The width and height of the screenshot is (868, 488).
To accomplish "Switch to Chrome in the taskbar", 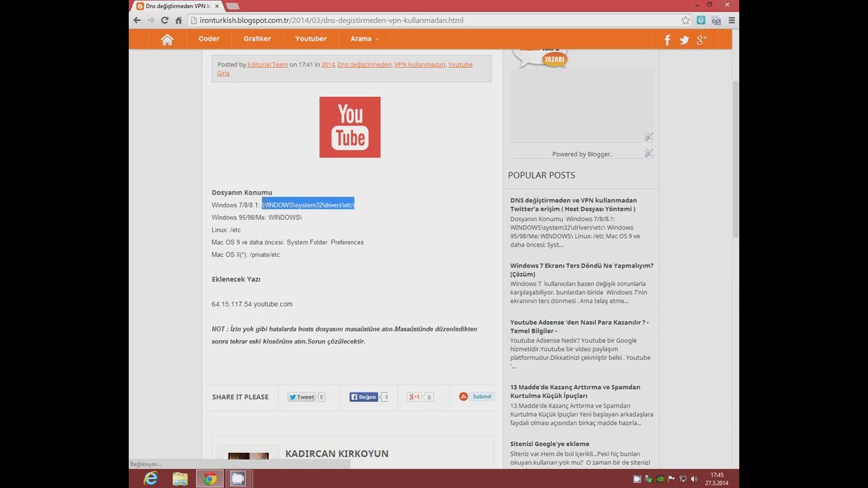I will point(210,479).
